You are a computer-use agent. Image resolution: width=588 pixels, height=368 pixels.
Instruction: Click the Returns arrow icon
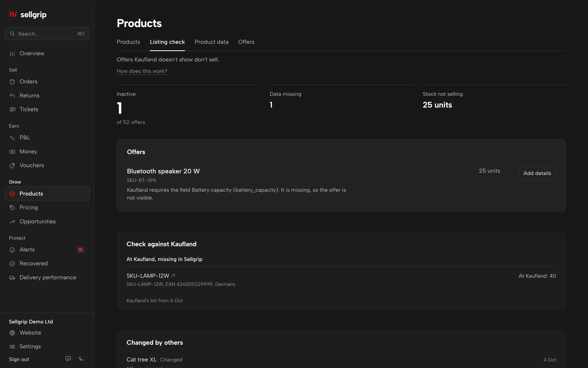pyautogui.click(x=12, y=96)
